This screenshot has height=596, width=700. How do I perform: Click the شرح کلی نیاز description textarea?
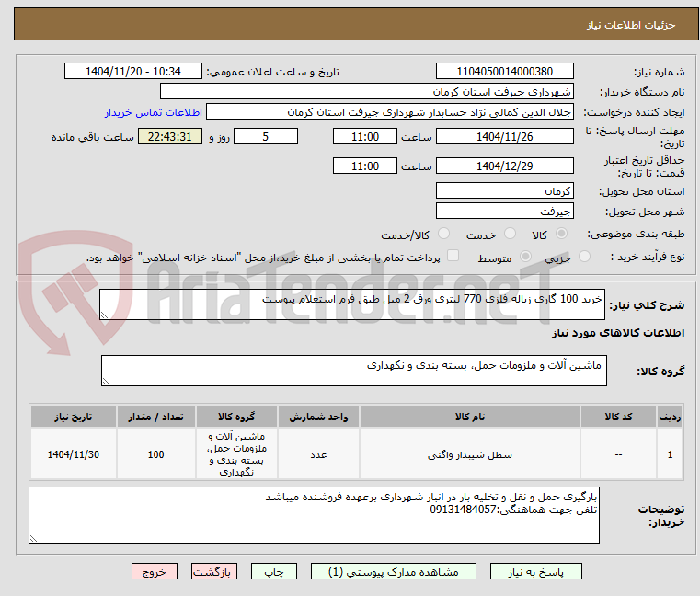point(351,304)
